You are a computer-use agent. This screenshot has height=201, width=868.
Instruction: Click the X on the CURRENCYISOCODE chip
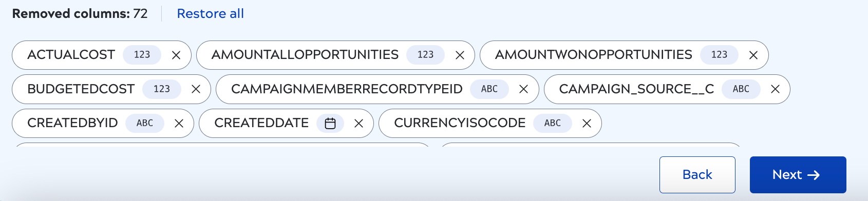click(587, 124)
